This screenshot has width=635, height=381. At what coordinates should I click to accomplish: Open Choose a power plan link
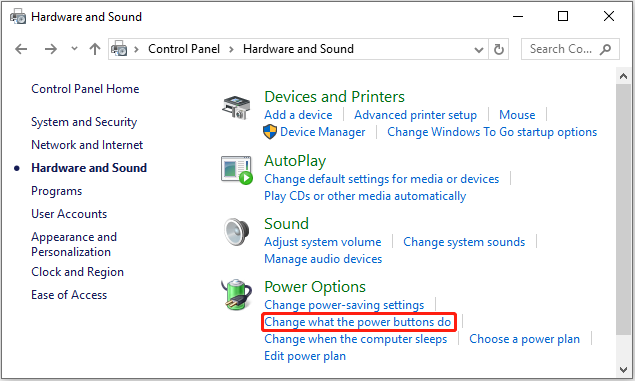pos(524,339)
